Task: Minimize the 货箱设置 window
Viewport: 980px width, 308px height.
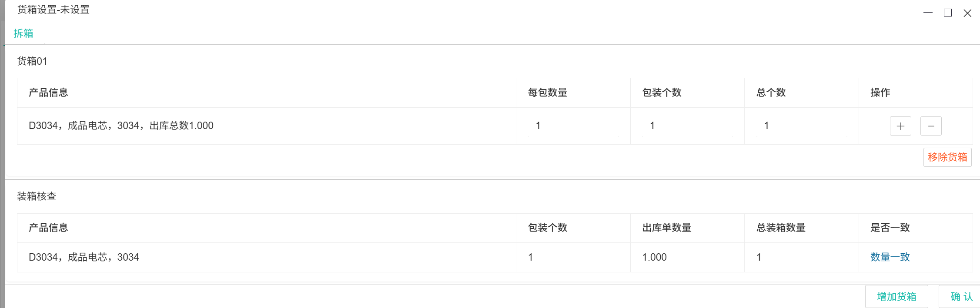Action: pyautogui.click(x=928, y=13)
